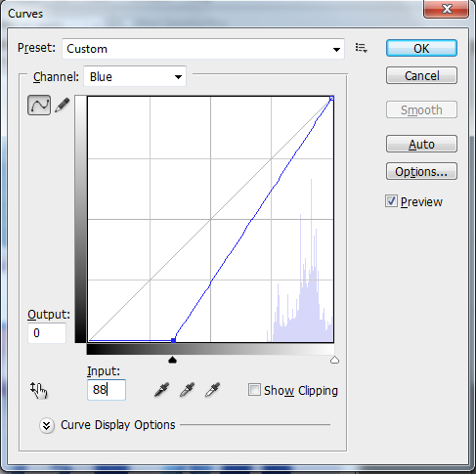The height and width of the screenshot is (474, 476).
Task: Click the black point input slider triangle
Action: pos(172,360)
